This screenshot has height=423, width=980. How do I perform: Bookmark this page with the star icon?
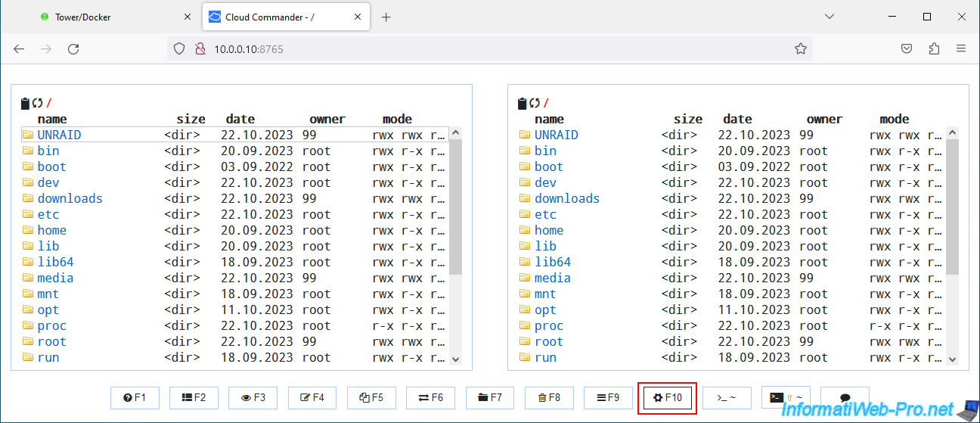pyautogui.click(x=800, y=48)
